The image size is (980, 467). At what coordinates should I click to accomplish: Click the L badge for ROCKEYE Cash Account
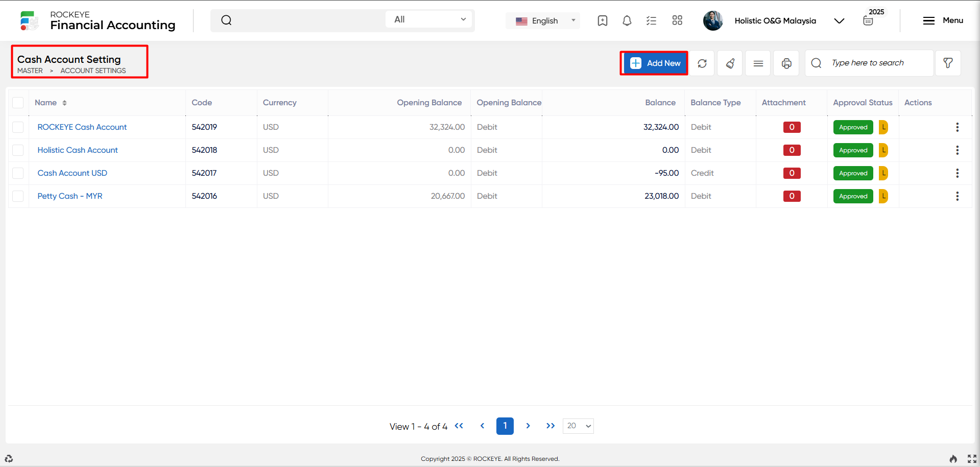click(883, 127)
